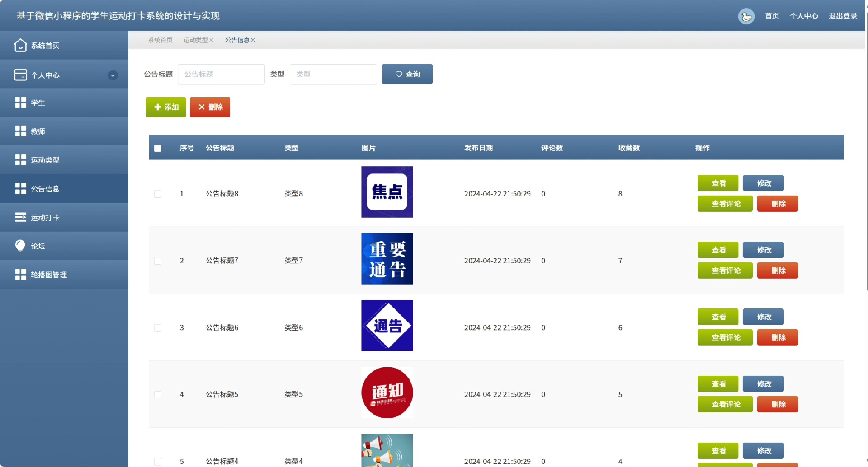Switch to the 运动类型 tab
The width and height of the screenshot is (868, 467).
point(195,40)
